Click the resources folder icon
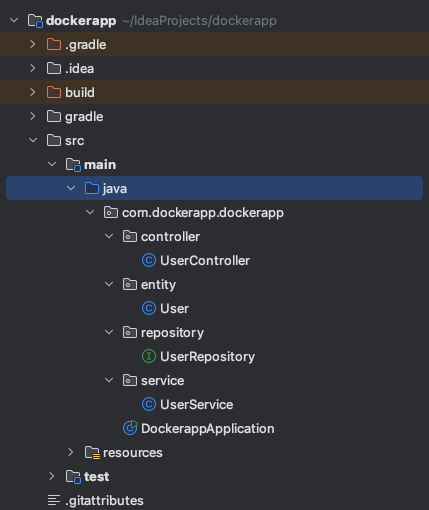 click(x=92, y=453)
